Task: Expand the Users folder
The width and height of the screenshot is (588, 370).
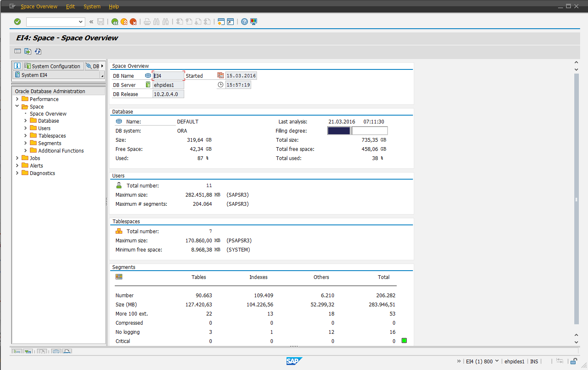Action: click(x=25, y=128)
